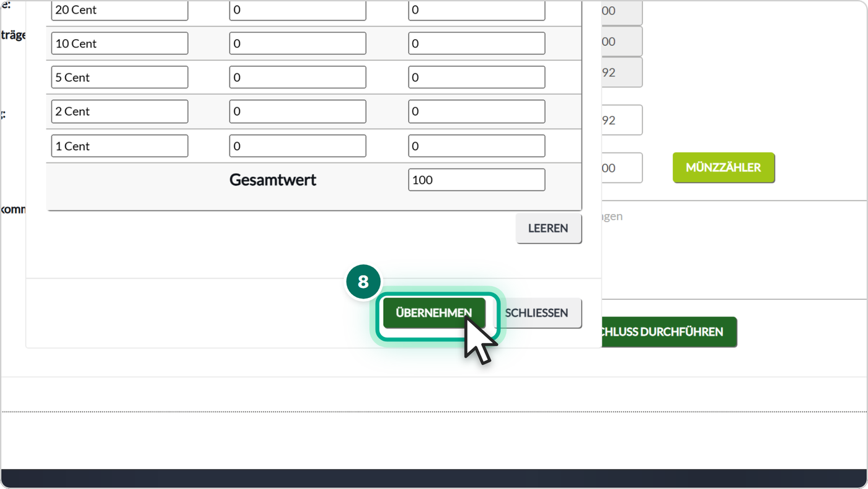Focus the middle count field in the 2 Cent row
The height and width of the screenshot is (489, 868).
(x=298, y=112)
